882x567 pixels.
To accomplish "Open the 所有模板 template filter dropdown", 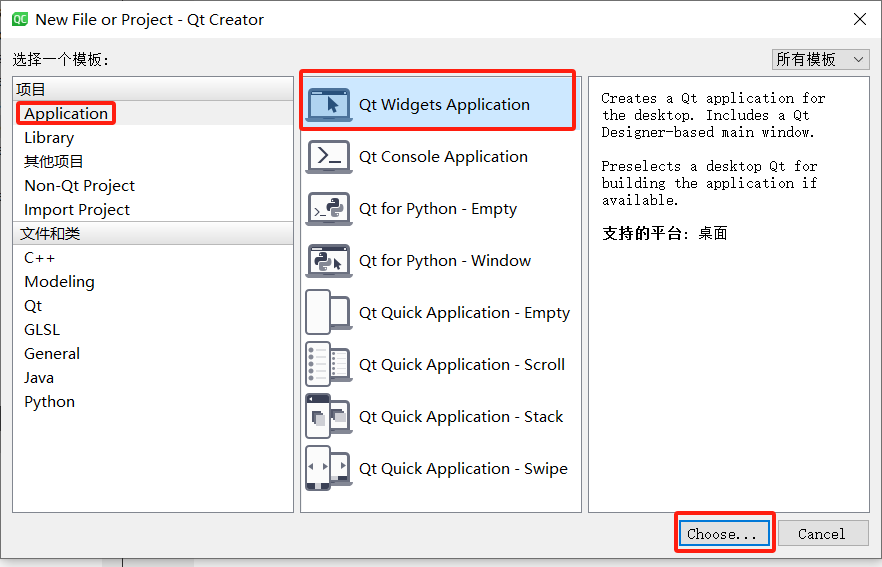I will [x=821, y=59].
